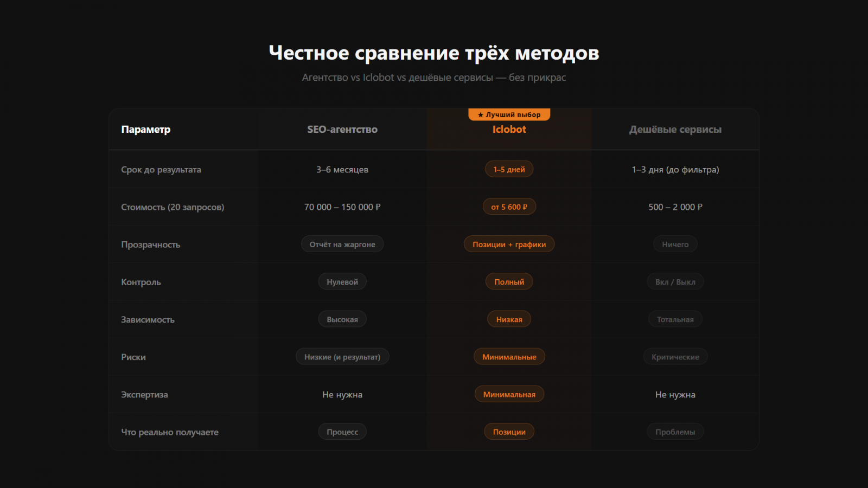868x488 pixels.
Task: Select the "Ничего" pill
Action: (675, 244)
